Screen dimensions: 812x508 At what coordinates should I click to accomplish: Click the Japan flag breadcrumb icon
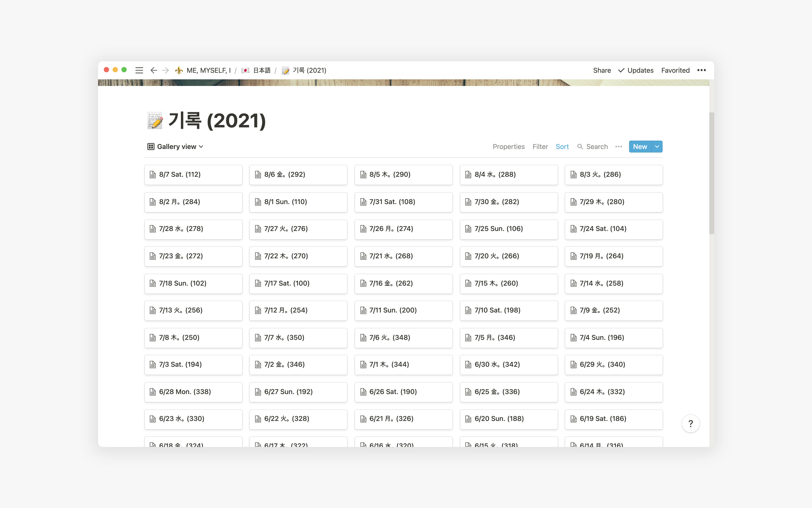245,70
